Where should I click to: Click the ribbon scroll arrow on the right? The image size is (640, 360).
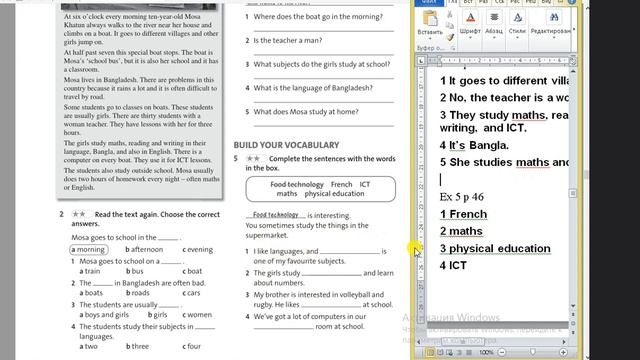click(x=574, y=29)
